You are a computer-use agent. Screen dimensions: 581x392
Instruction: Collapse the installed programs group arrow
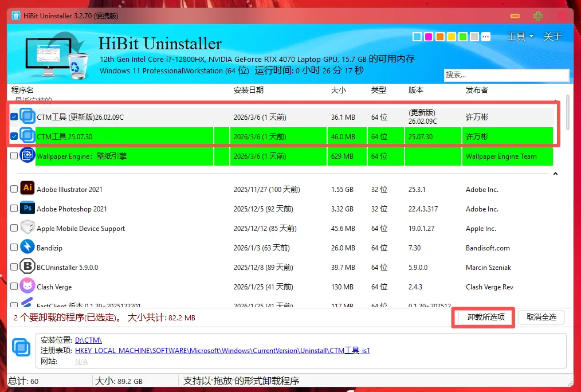coord(555,174)
